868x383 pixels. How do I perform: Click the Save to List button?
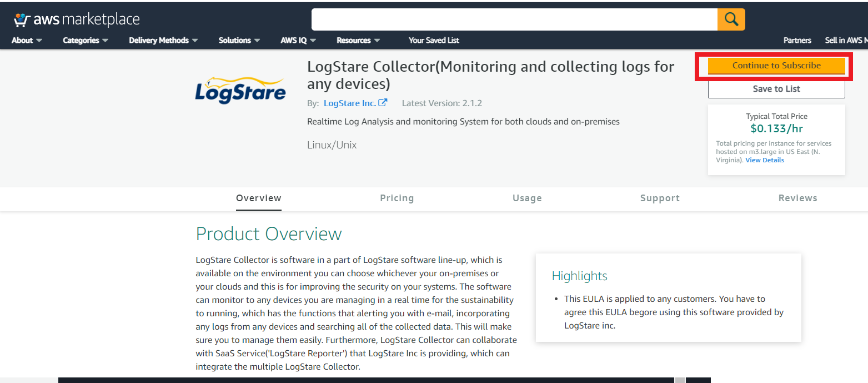[x=776, y=89]
